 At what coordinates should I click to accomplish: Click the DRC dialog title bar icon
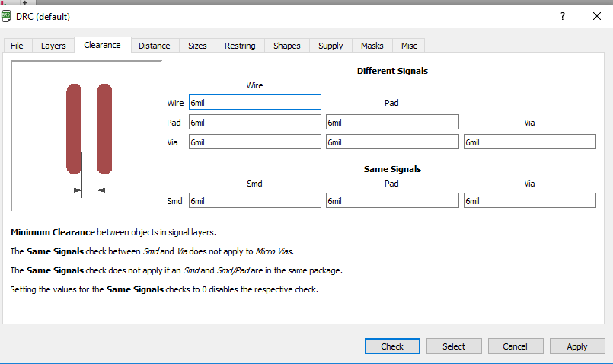[7, 16]
